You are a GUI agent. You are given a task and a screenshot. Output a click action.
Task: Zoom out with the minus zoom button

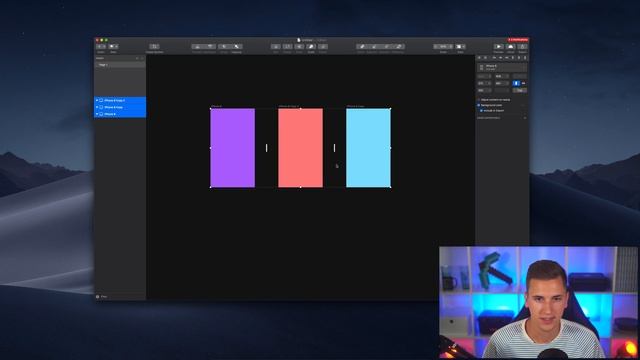coord(436,47)
